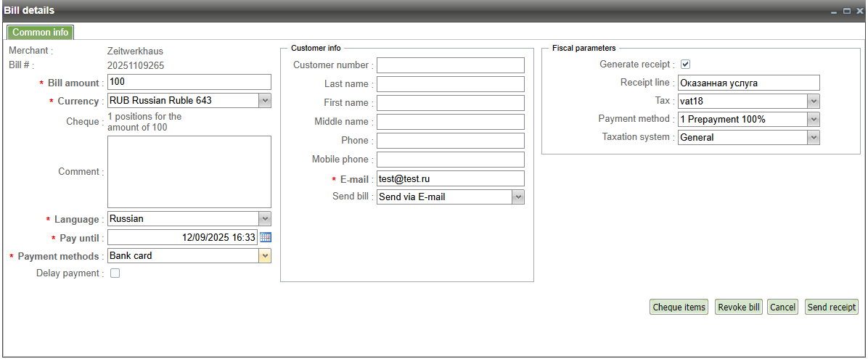This screenshot has width=868, height=359.
Task: Expand the Tax vat18 dropdown
Action: (814, 102)
